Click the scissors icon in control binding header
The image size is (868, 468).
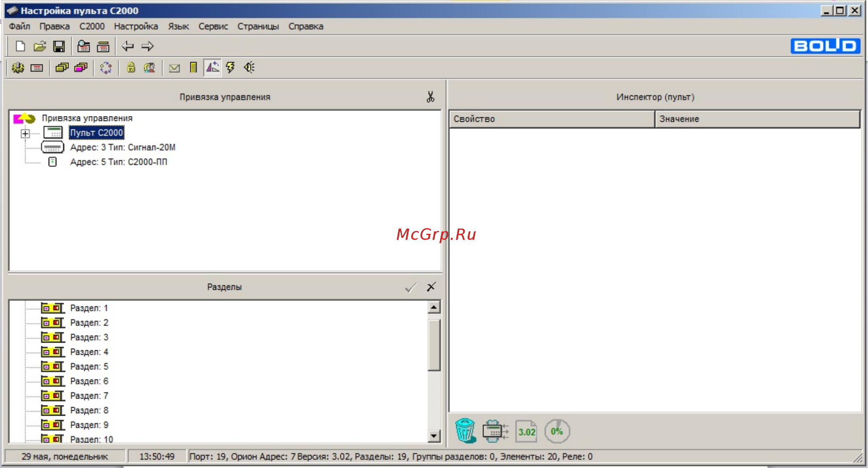(x=431, y=97)
